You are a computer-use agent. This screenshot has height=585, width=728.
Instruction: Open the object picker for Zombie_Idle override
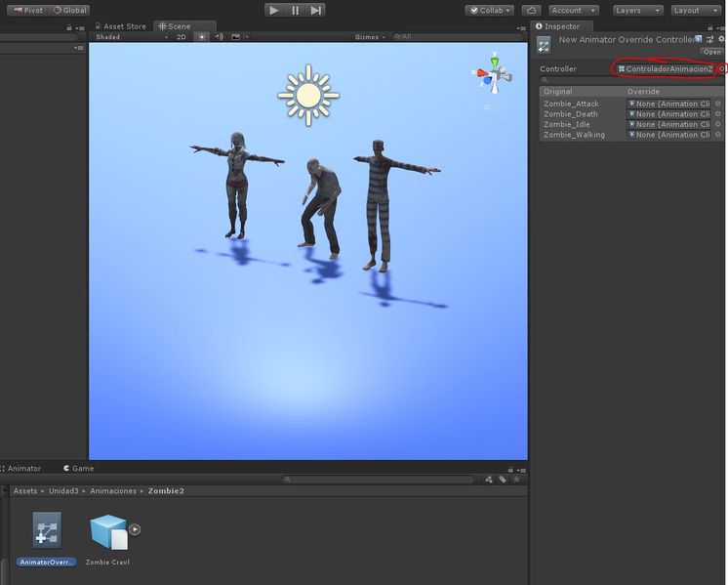tap(718, 124)
